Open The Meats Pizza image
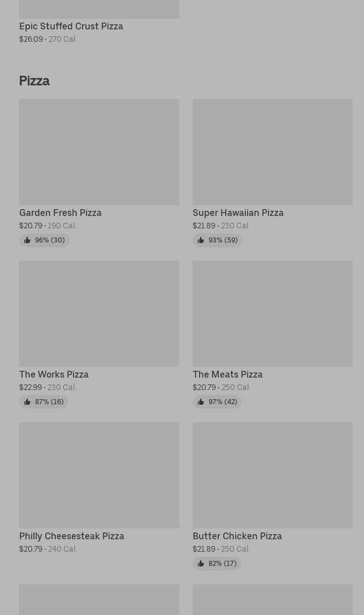This screenshot has width=364, height=615. 272,313
